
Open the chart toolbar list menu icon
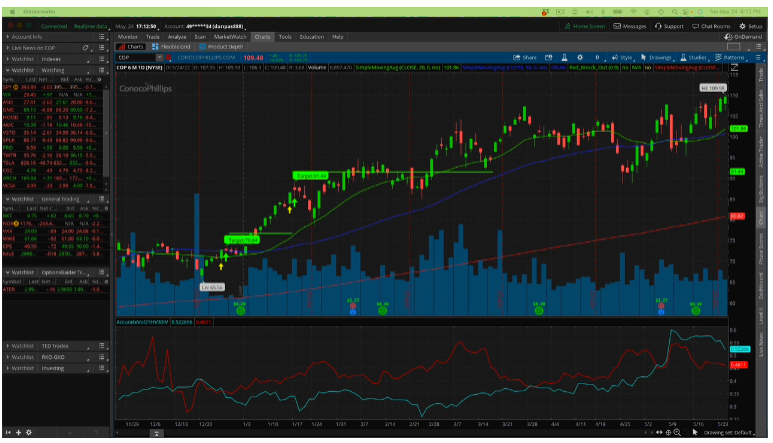click(x=758, y=58)
